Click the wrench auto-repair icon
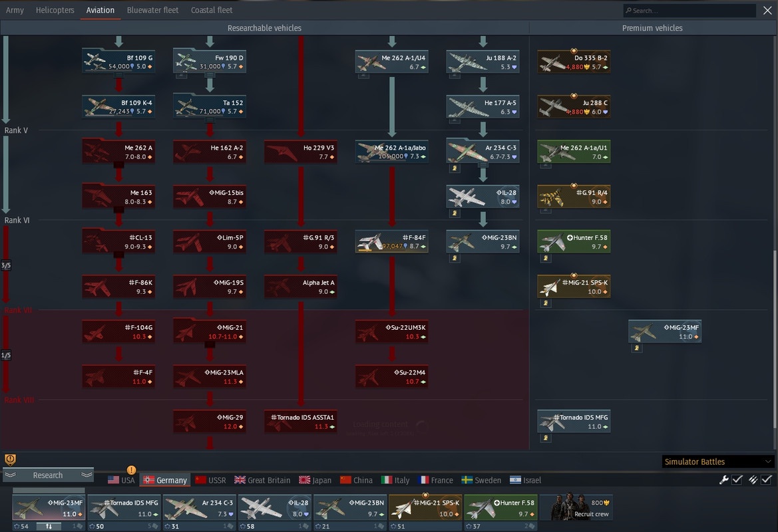778x532 pixels. [x=724, y=479]
